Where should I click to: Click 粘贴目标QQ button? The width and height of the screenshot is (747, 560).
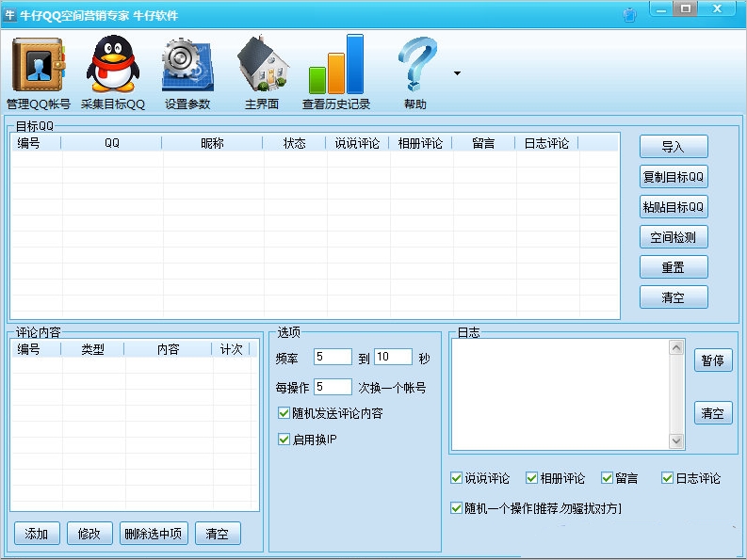pos(674,207)
